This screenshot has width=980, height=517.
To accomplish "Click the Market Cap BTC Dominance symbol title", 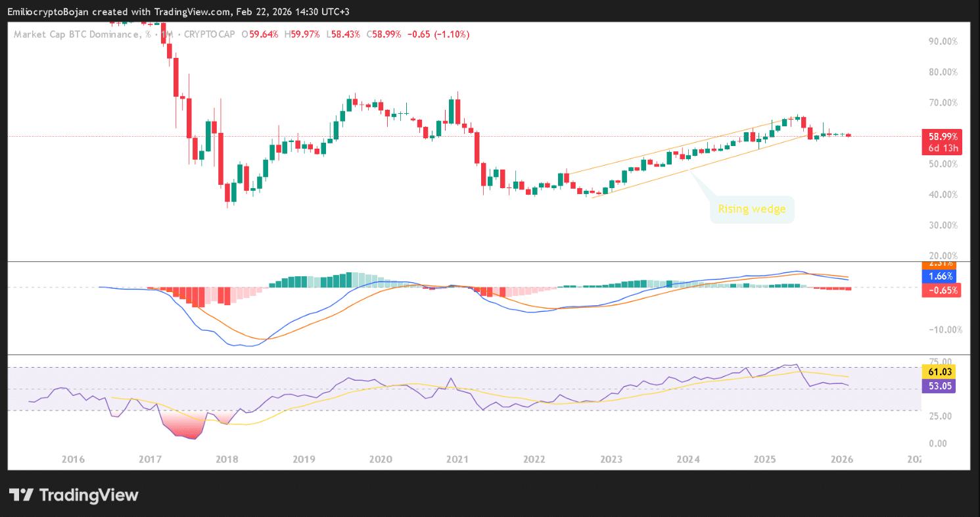I will (76, 34).
